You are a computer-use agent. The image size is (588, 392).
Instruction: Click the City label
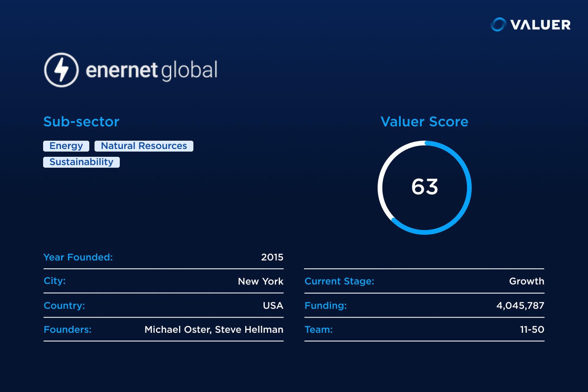tap(54, 281)
